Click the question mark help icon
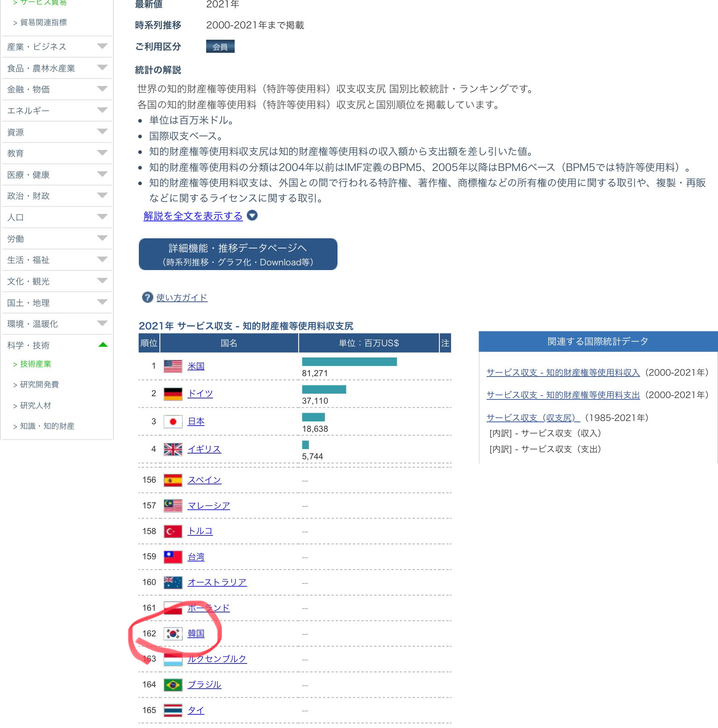The height and width of the screenshot is (728, 718). click(147, 298)
